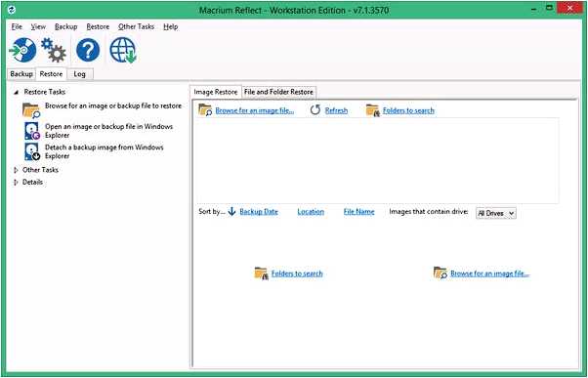This screenshot has height=378, width=588.
Task: Collapse the Restore Tasks section
Action: coord(17,92)
